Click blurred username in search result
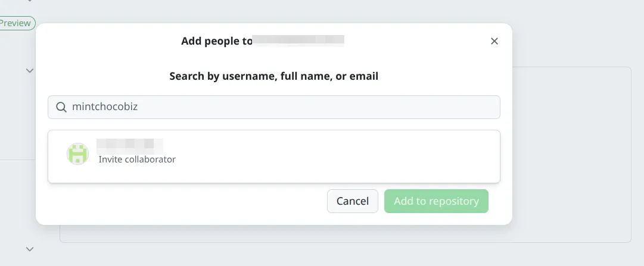 [130, 144]
